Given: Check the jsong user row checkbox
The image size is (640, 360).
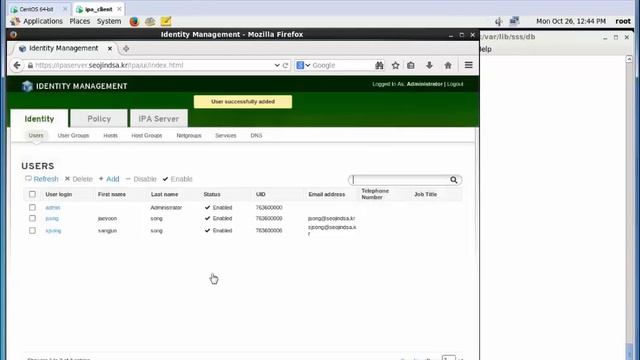Looking at the screenshot, I should [32, 218].
